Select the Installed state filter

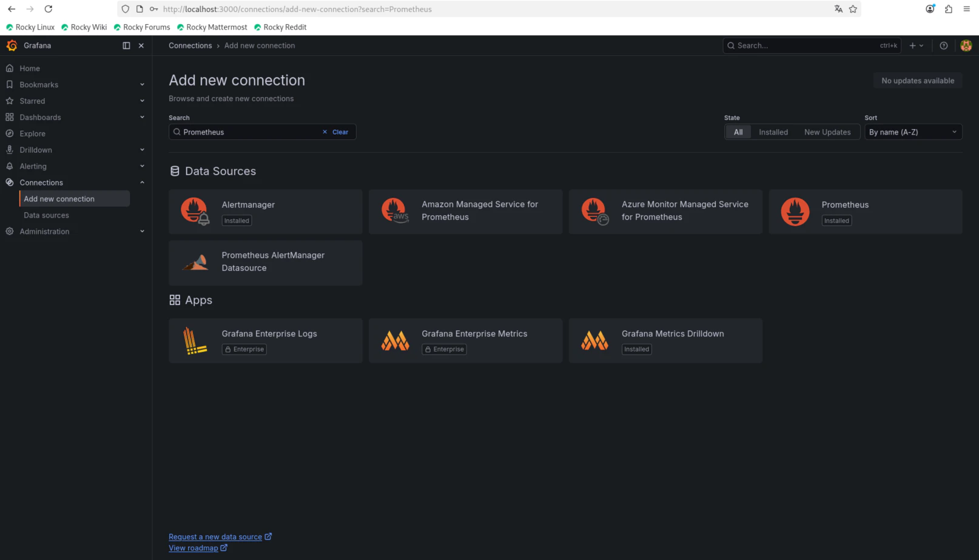point(773,132)
